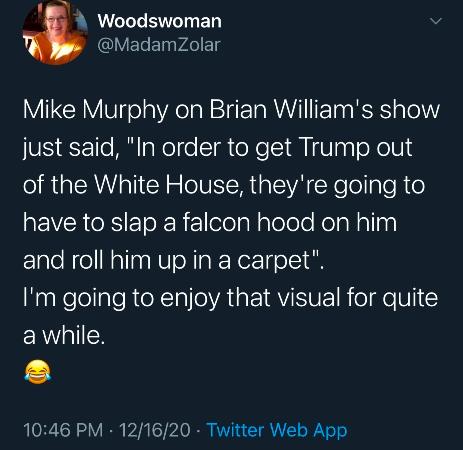Click the laughing tears emoji
Viewport: 463px width, 450px height.
38,372
